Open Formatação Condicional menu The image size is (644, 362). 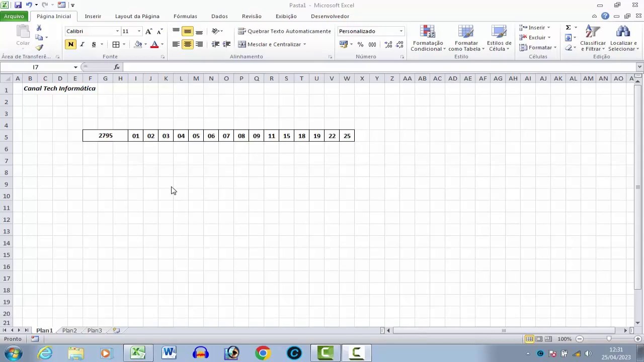point(428,38)
